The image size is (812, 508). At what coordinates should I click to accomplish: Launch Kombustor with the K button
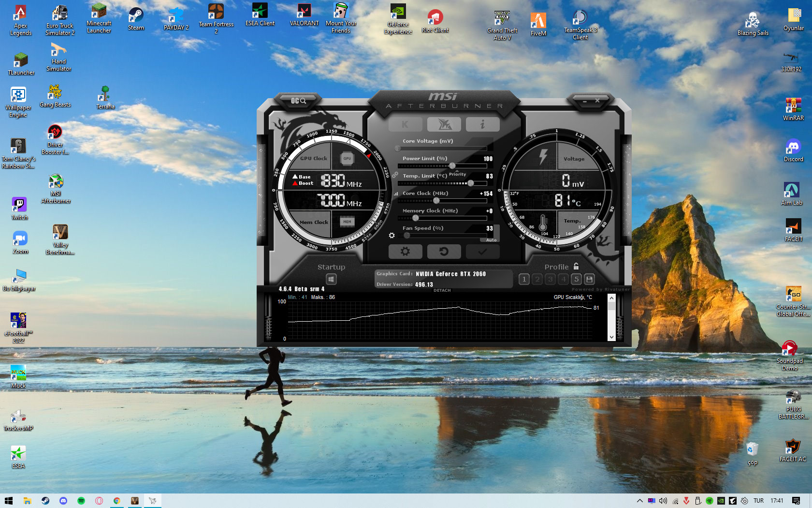tap(405, 124)
